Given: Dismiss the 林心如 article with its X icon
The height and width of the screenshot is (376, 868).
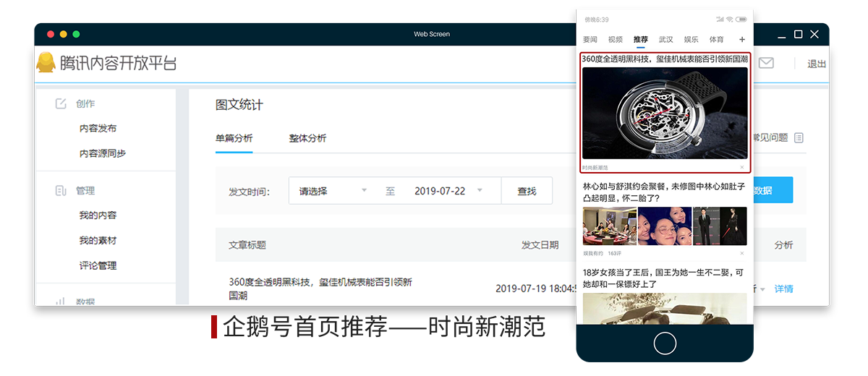Looking at the screenshot, I should pos(741,254).
